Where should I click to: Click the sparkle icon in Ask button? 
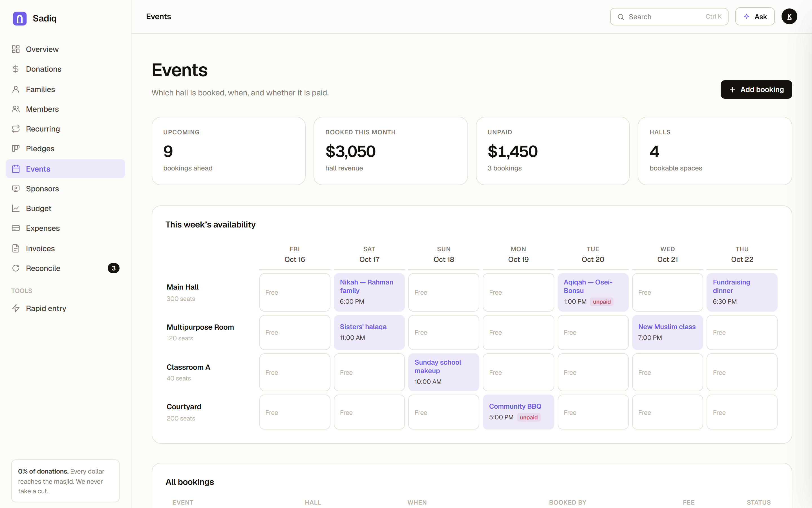click(x=747, y=16)
